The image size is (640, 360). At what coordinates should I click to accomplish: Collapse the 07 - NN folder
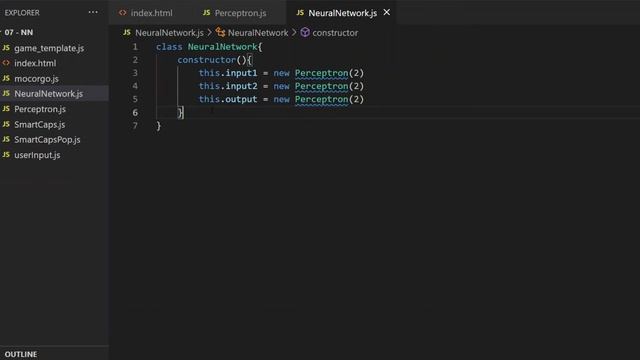pyautogui.click(x=19, y=32)
